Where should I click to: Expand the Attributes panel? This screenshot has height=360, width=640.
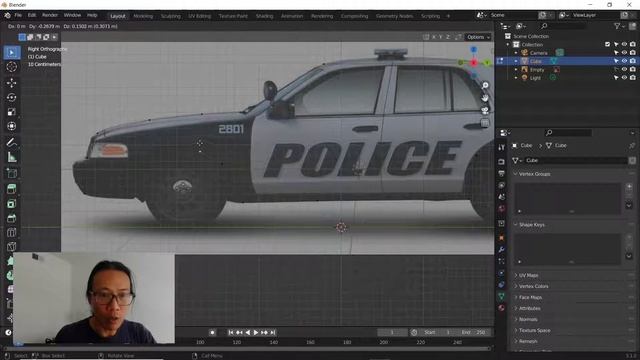[x=516, y=308]
